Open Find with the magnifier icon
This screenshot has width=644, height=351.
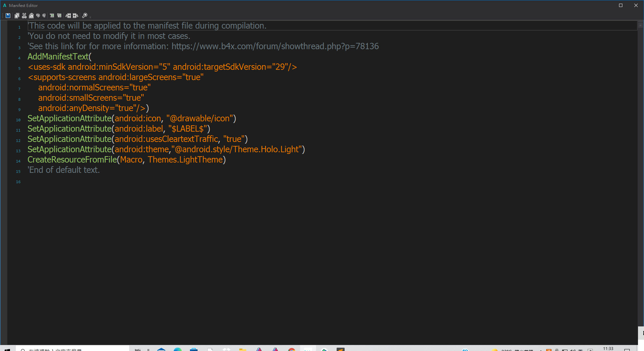coord(85,15)
